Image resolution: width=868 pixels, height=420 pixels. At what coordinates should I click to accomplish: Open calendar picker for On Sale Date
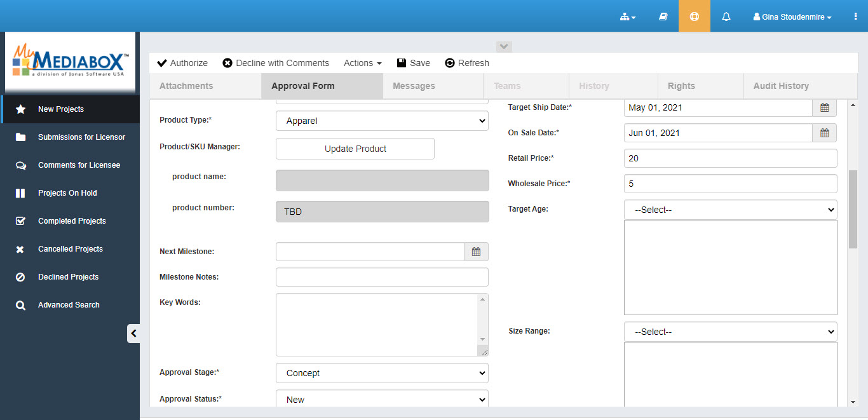pyautogui.click(x=824, y=133)
